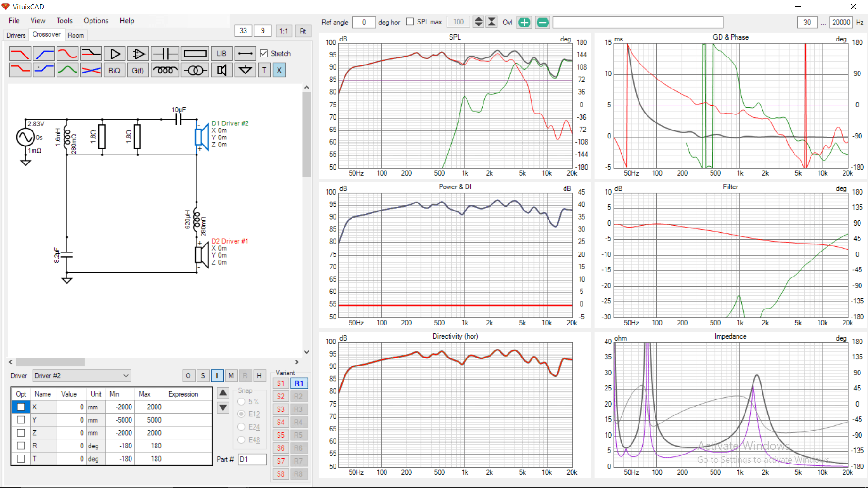
Task: Open the LIB component library
Action: point(221,54)
